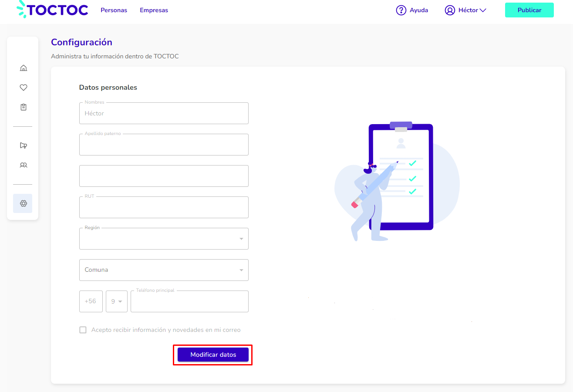This screenshot has height=392, width=573.
Task: Open the Héctor account menu chevron
Action: pyautogui.click(x=482, y=10)
